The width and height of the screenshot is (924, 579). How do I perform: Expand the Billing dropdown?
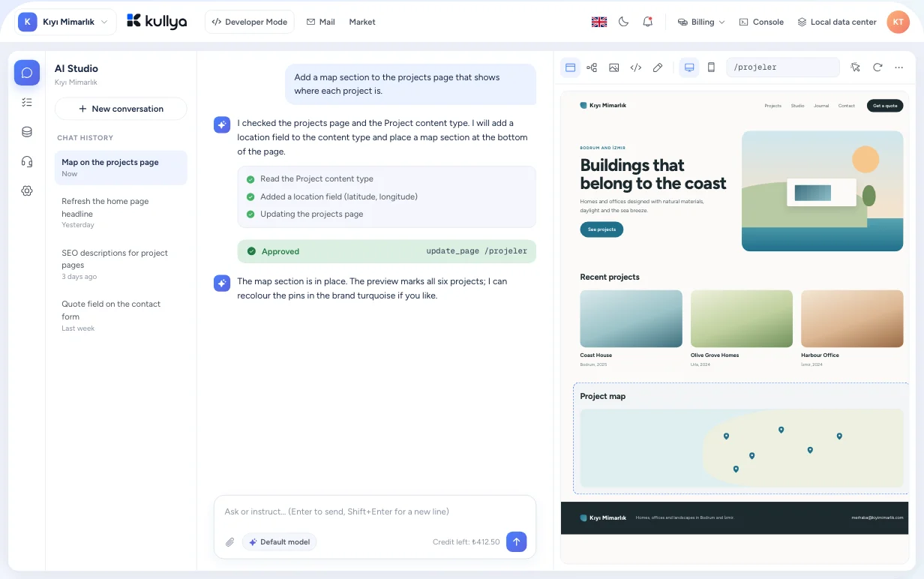[701, 22]
